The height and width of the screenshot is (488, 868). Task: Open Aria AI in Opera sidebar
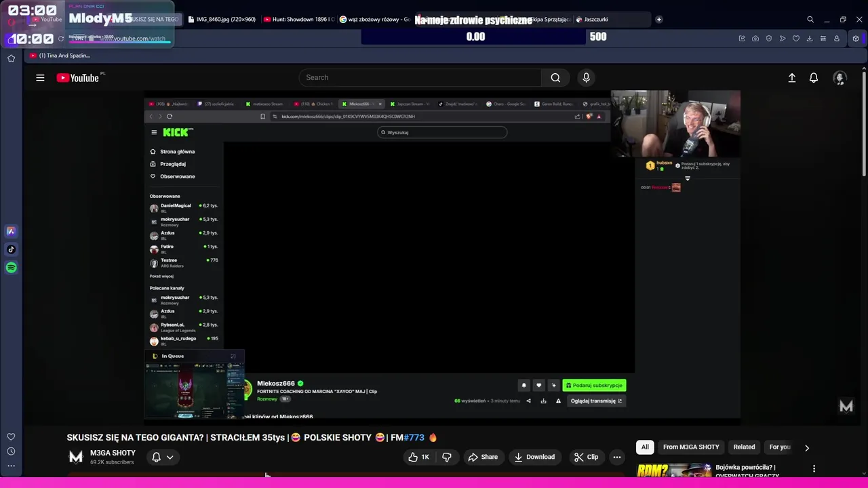click(x=11, y=231)
